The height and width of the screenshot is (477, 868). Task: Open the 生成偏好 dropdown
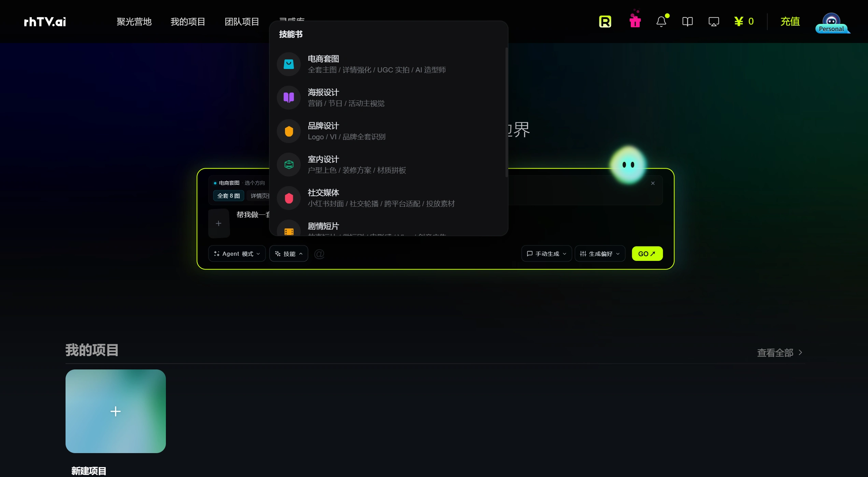(x=600, y=254)
